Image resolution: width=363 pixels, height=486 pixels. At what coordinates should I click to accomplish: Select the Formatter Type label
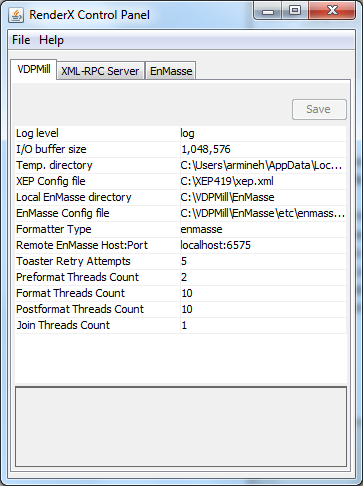coord(53,229)
